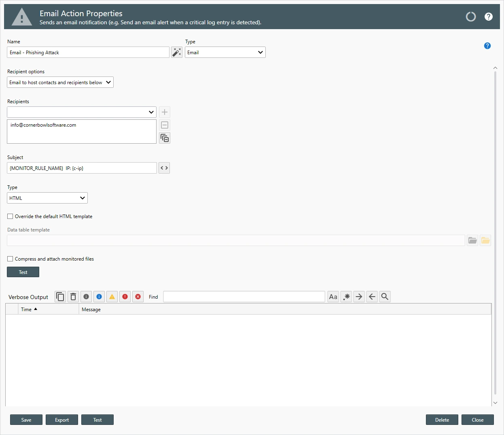Click the remove recipient minus icon
This screenshot has height=435, width=504.
[x=165, y=125]
